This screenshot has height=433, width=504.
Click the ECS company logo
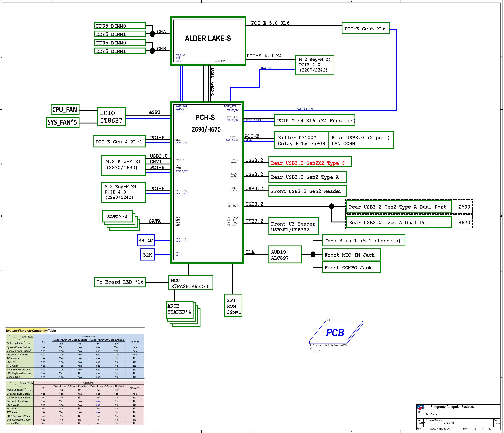(421, 407)
